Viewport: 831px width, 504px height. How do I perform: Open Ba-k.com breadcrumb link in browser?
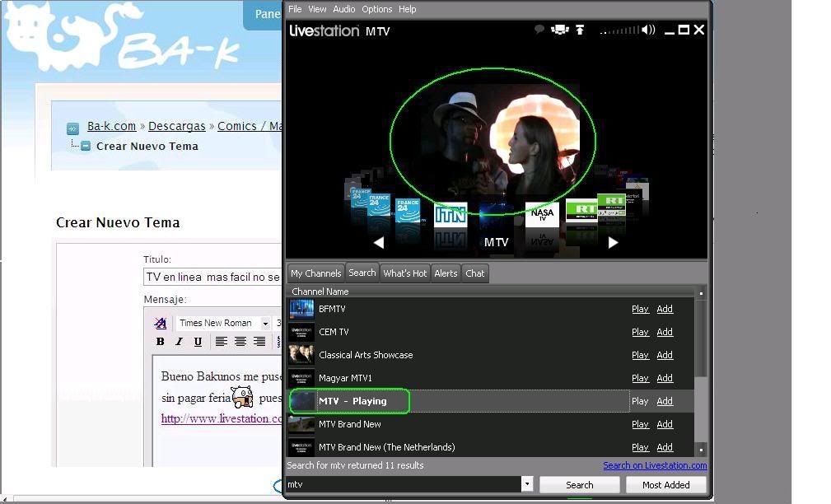(x=111, y=126)
